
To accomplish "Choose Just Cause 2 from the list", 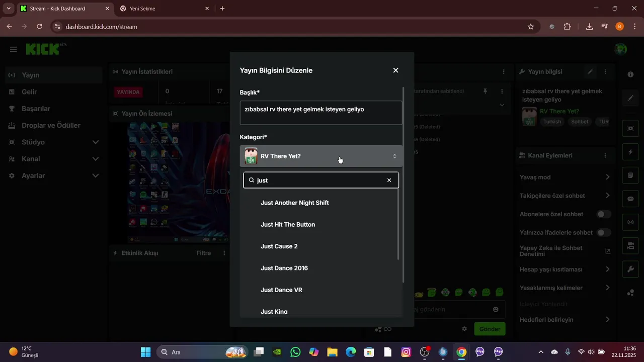I will coord(279,246).
